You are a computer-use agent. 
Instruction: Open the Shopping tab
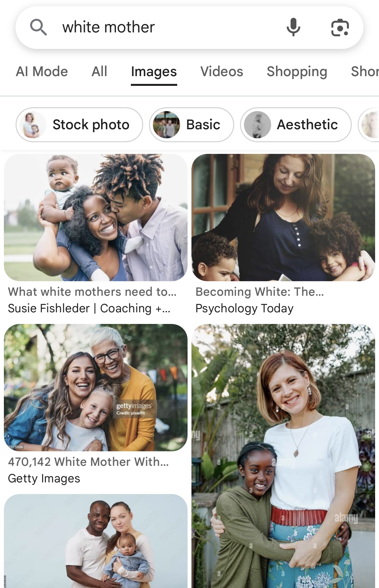[x=297, y=72]
